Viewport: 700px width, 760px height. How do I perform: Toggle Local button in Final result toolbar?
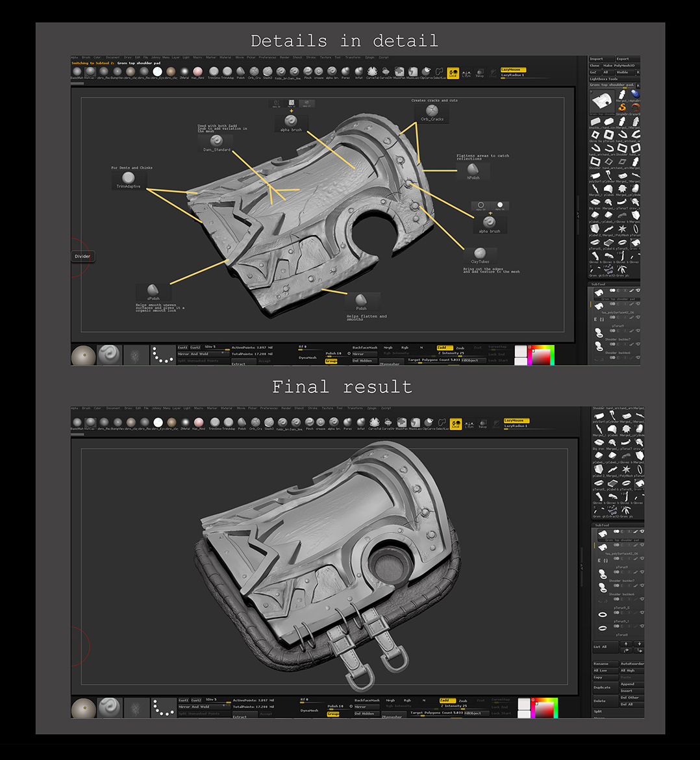(456, 424)
